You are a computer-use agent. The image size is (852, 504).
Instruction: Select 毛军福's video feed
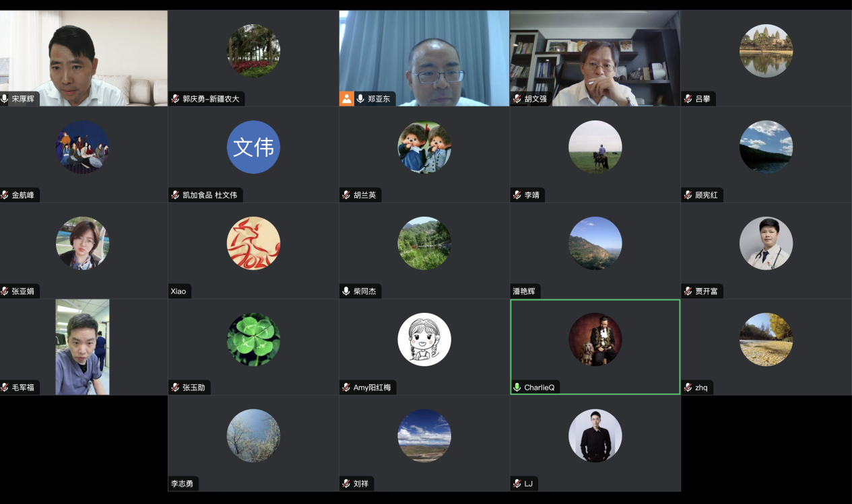click(x=82, y=347)
